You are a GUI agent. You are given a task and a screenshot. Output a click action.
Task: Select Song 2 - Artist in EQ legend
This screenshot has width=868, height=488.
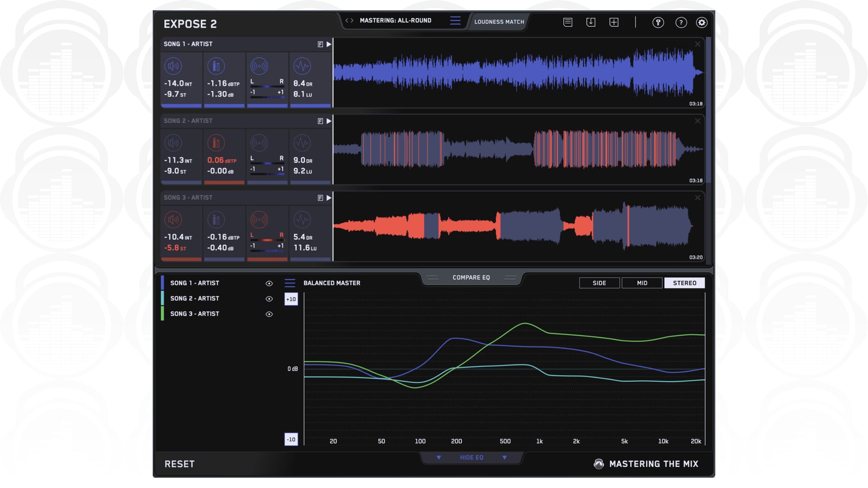point(195,299)
